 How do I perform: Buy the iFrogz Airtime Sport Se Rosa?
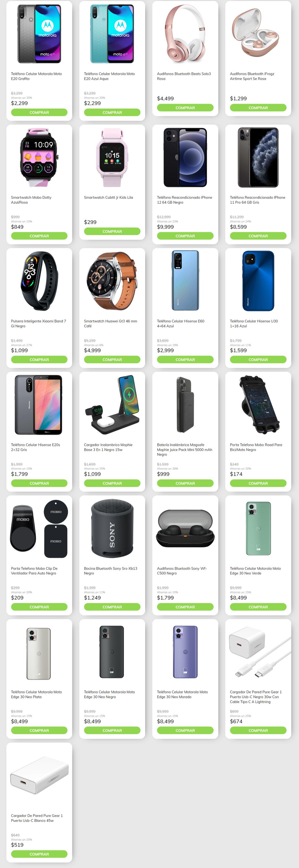[258, 108]
